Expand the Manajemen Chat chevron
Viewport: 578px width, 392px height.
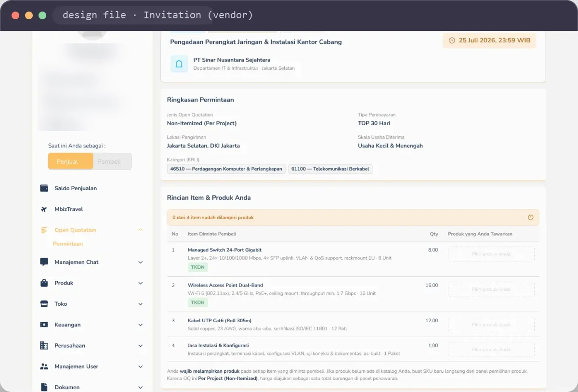(x=141, y=262)
